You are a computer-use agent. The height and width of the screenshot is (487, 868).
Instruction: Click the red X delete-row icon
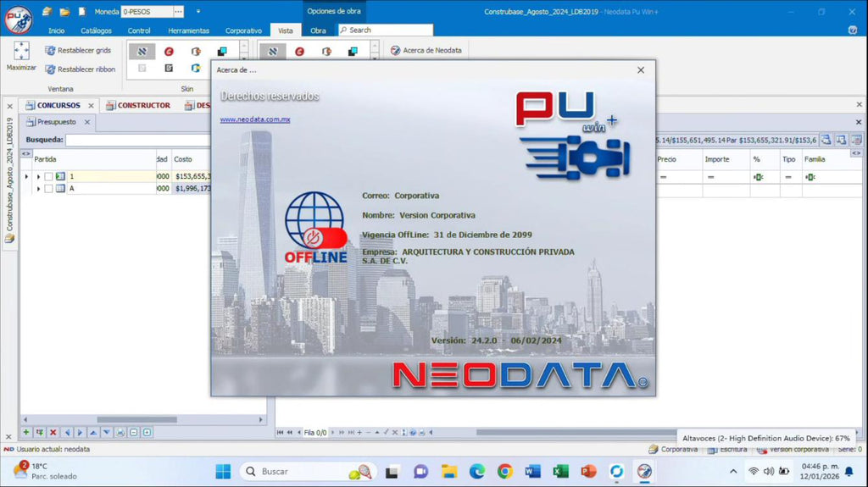pos(53,432)
